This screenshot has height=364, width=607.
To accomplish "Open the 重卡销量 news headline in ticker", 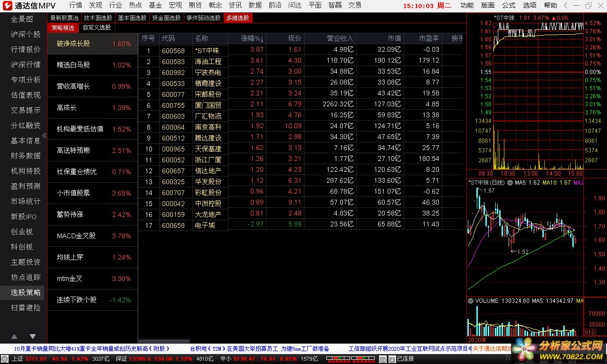I will click(x=92, y=348).
